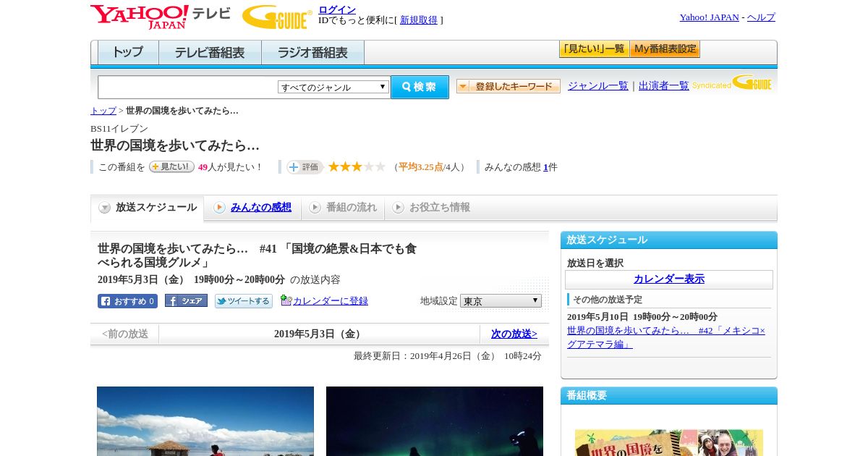Open the #42 メキシコ×グアテマラ編 broadcast link
The width and height of the screenshot is (868, 456).
(666, 337)
